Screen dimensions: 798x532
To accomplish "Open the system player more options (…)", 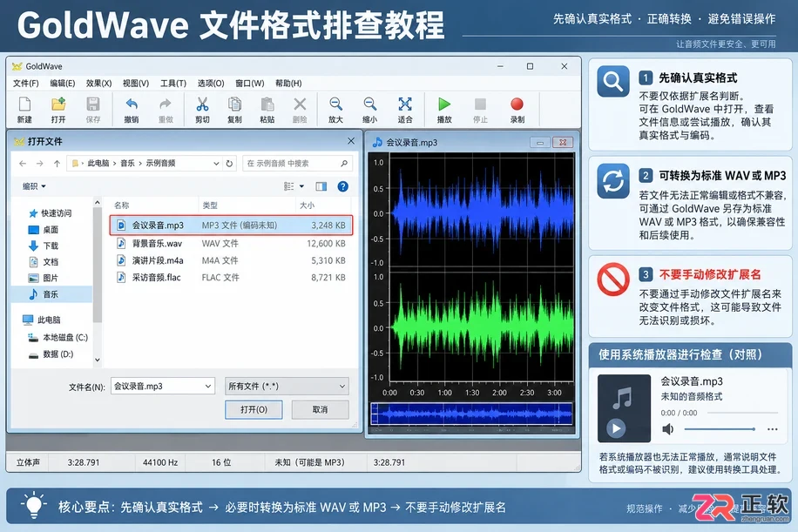I will (x=772, y=429).
